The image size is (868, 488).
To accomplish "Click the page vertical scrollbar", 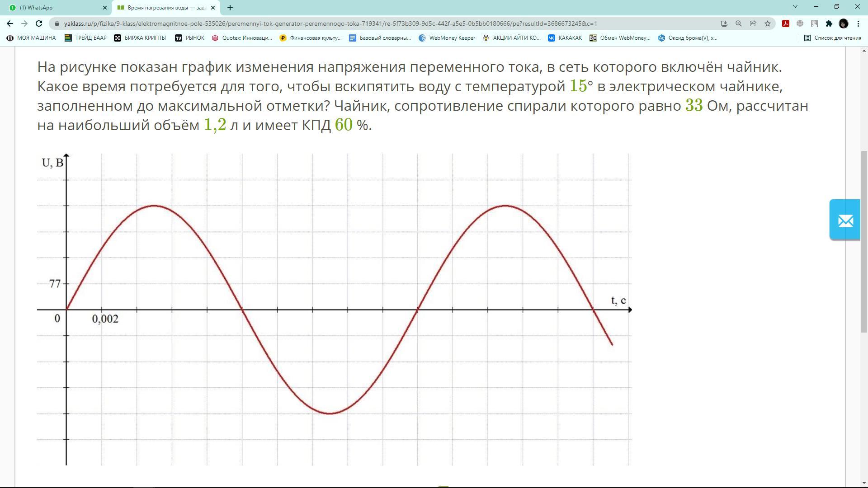I will pyautogui.click(x=864, y=242).
